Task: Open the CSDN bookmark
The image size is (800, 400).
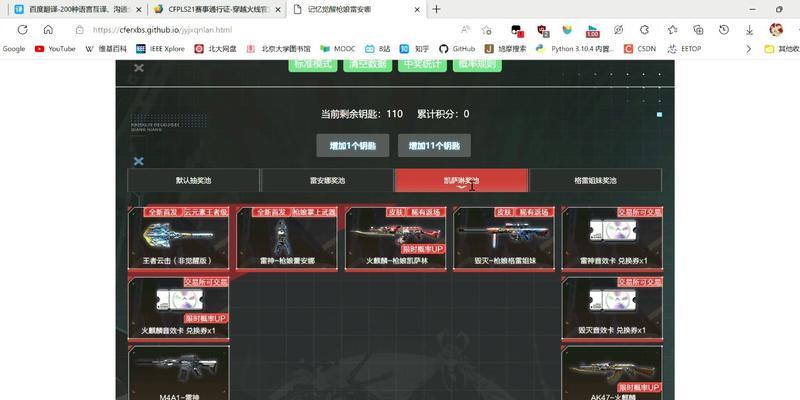Action: (x=640, y=49)
